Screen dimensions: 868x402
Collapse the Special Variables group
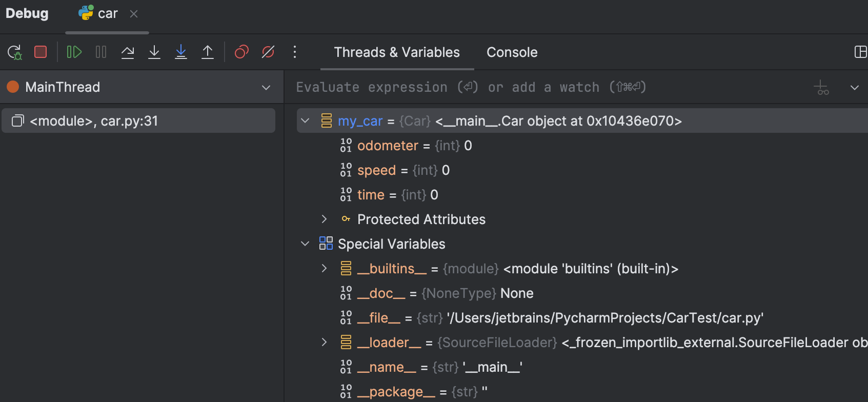click(305, 244)
